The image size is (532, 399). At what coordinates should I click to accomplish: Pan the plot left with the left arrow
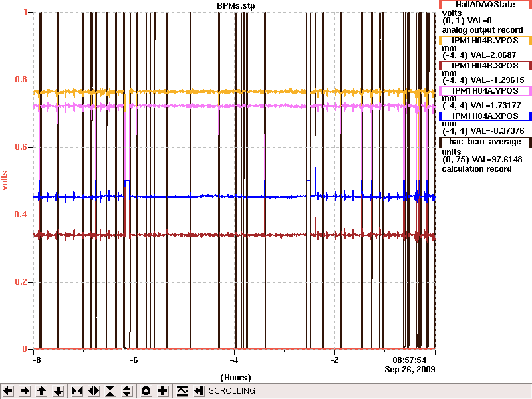click(8, 391)
